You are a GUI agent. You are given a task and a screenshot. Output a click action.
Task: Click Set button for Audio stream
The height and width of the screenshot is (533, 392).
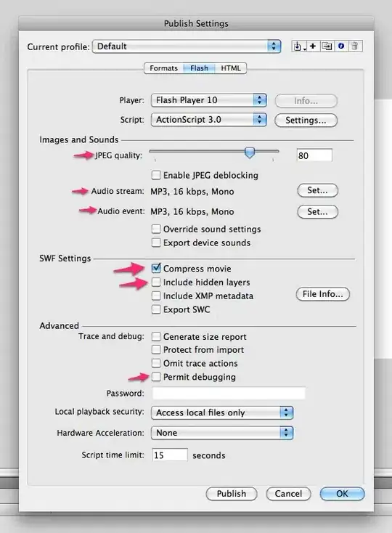coord(318,190)
